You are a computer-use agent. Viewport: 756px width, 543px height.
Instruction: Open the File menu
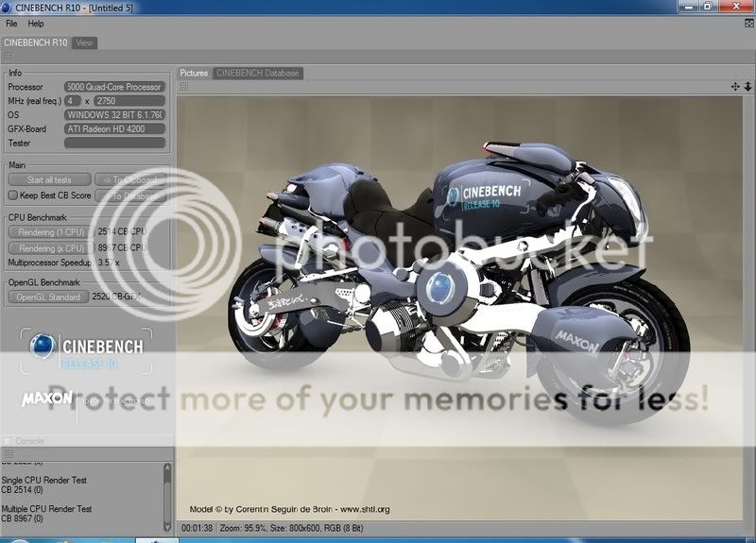11,23
